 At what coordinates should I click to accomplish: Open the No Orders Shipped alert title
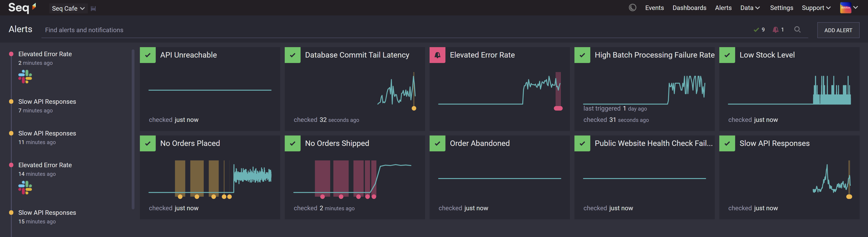[337, 143]
